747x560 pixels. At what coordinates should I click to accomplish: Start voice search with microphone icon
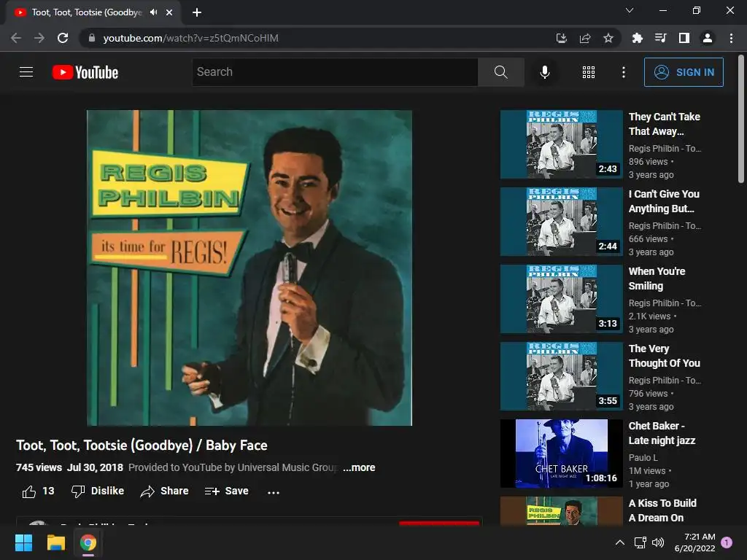(544, 72)
